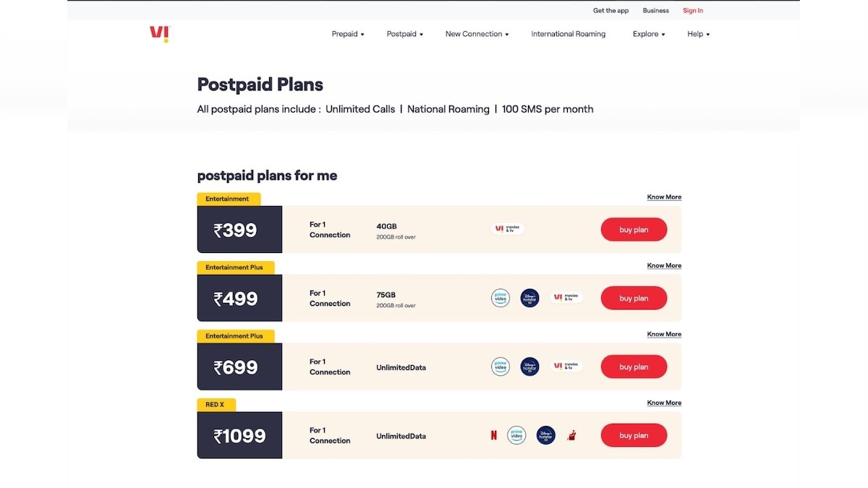Click the Prime Video icon on ₹699 plan
The height and width of the screenshot is (488, 868).
click(501, 367)
